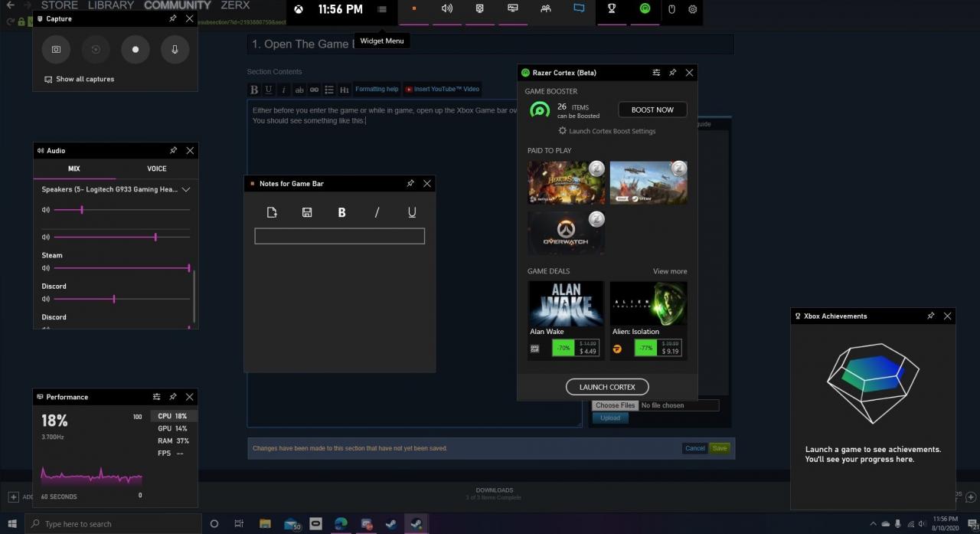
Task: Create a new note in Notes widget
Action: 272,212
